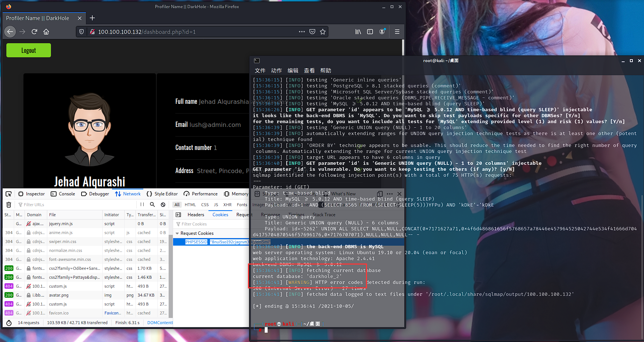Open performance analysis stopwatch icon
This screenshot has height=342, width=644.
pos(9,323)
